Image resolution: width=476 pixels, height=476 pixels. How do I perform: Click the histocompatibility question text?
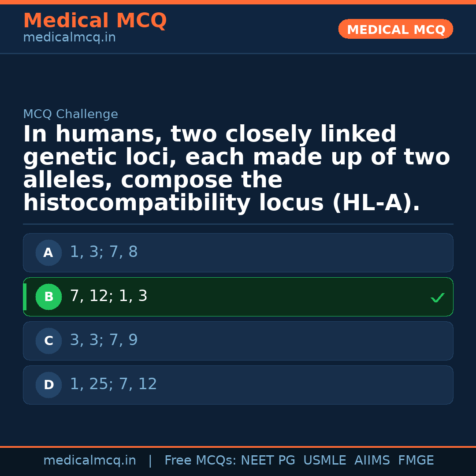pos(236,169)
